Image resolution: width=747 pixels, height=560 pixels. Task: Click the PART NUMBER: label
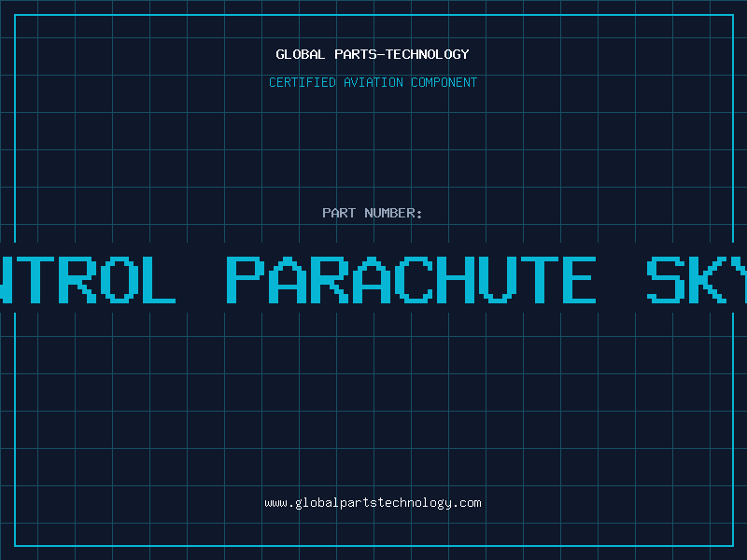click(x=373, y=213)
